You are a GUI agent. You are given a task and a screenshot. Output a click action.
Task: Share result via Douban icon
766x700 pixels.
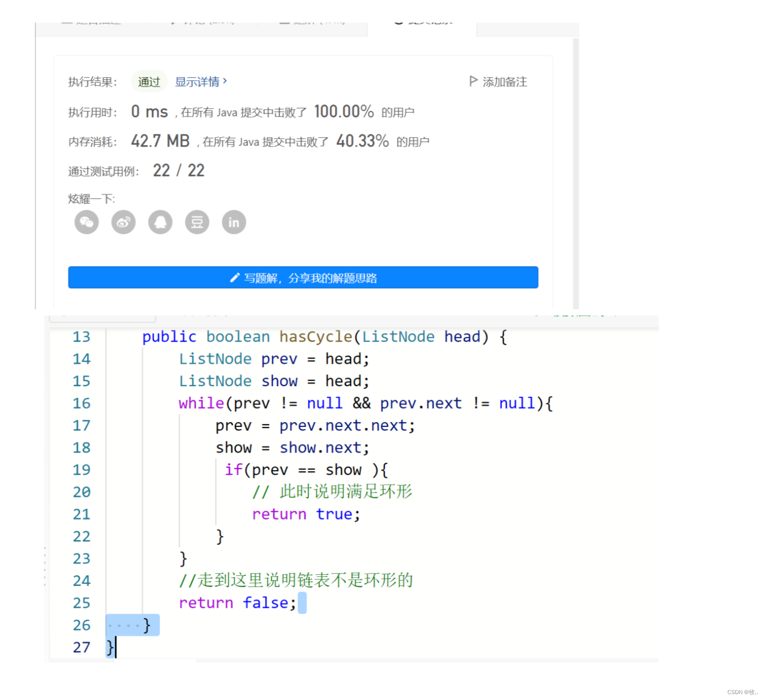click(x=197, y=222)
